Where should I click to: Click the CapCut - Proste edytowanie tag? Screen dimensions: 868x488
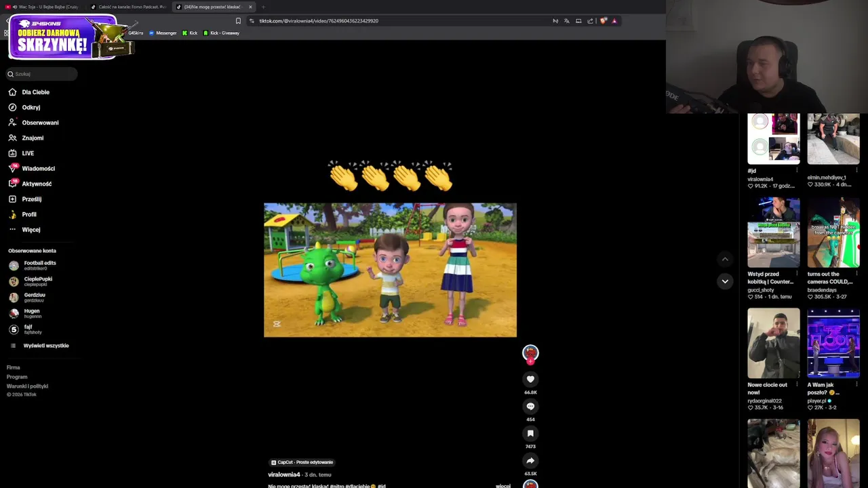click(x=302, y=462)
